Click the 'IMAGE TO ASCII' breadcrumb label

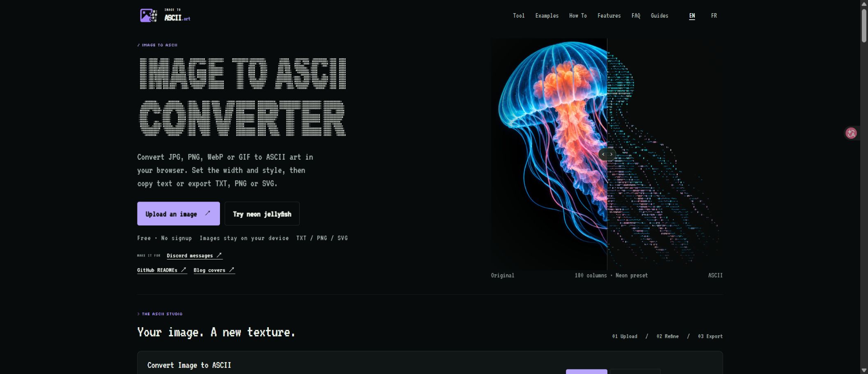click(x=158, y=45)
